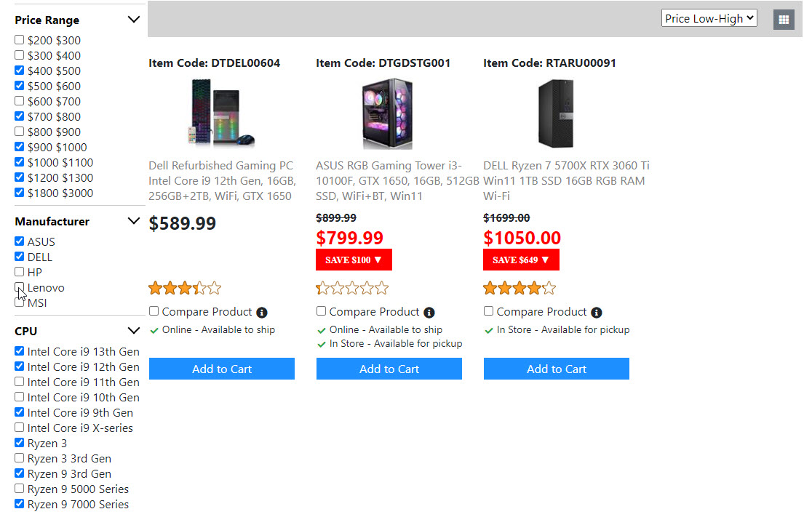Click the SAVE $649 badge

coord(521,260)
